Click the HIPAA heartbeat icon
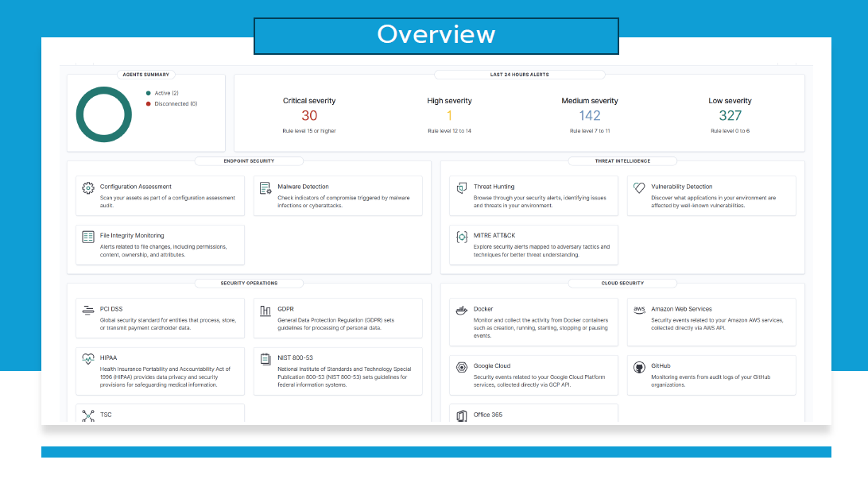Screen dimensions: 868x479 (x=88, y=359)
